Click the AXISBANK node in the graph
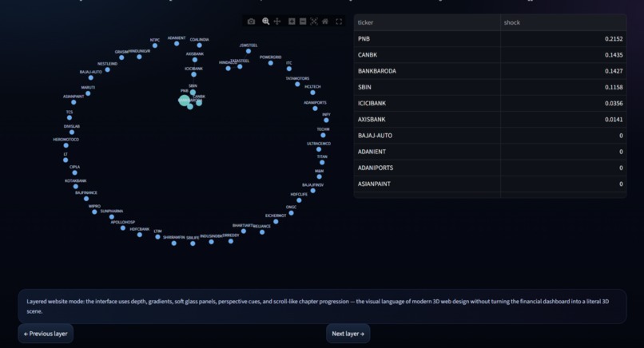Screen dimensions: 644x348 [x=195, y=60]
